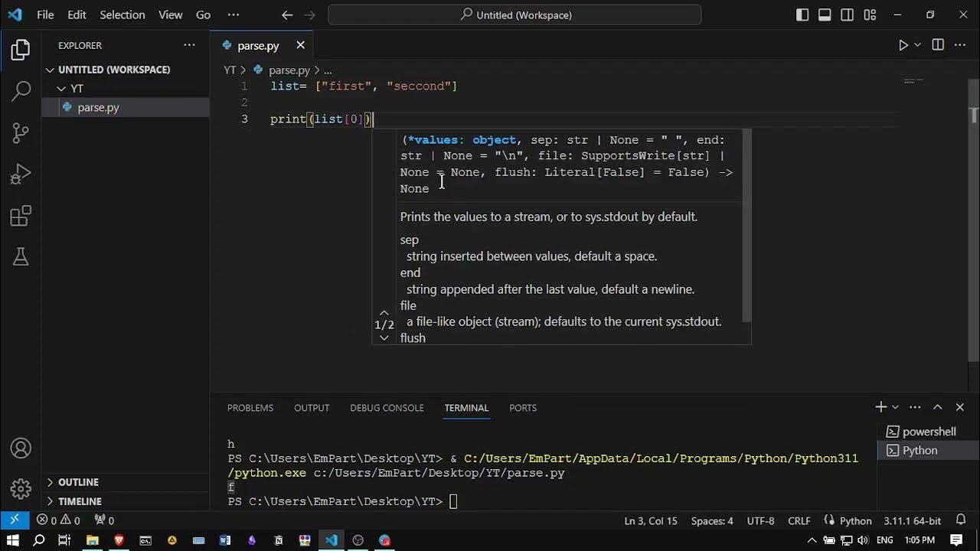Open the notifications bell in status bar
Screen dimensions: 980x551
coord(961,520)
